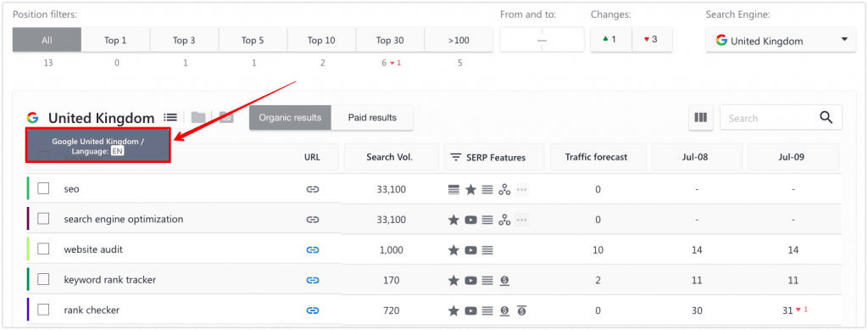Focus the keyword Search input field

click(770, 118)
